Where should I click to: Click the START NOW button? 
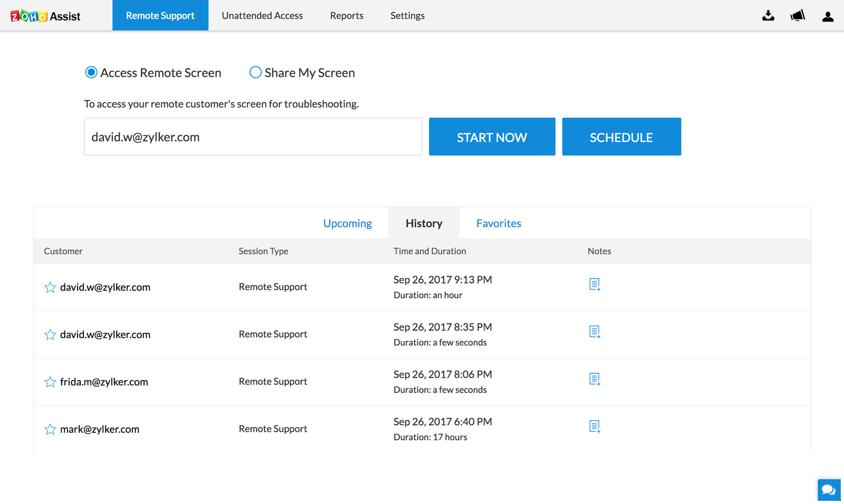tap(492, 137)
